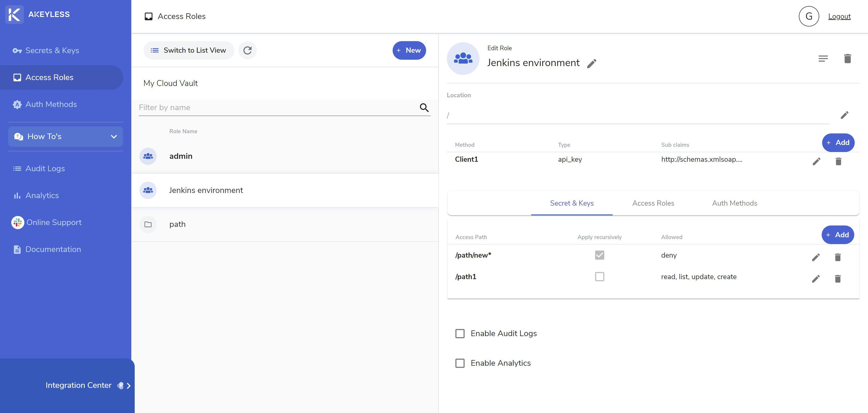Viewport: 868px width, 413px height.
Task: Open the role description lines icon
Action: click(x=823, y=59)
